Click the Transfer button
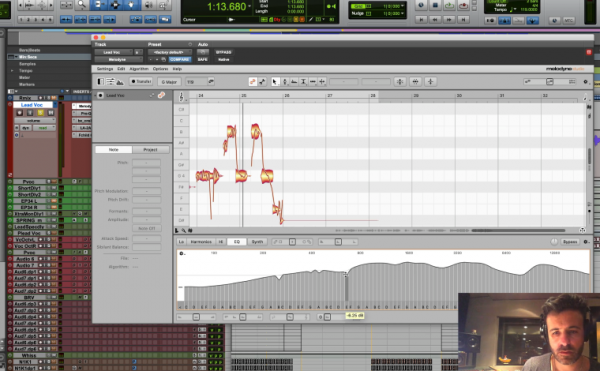 click(x=141, y=81)
